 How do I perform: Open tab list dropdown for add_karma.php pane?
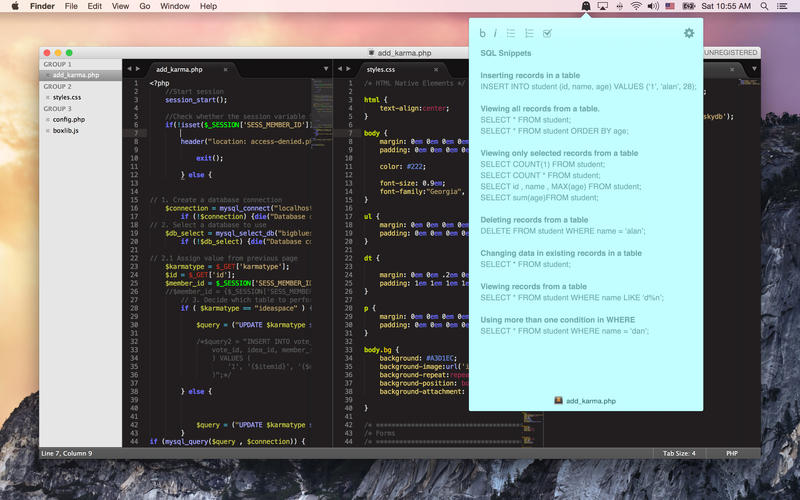326,70
